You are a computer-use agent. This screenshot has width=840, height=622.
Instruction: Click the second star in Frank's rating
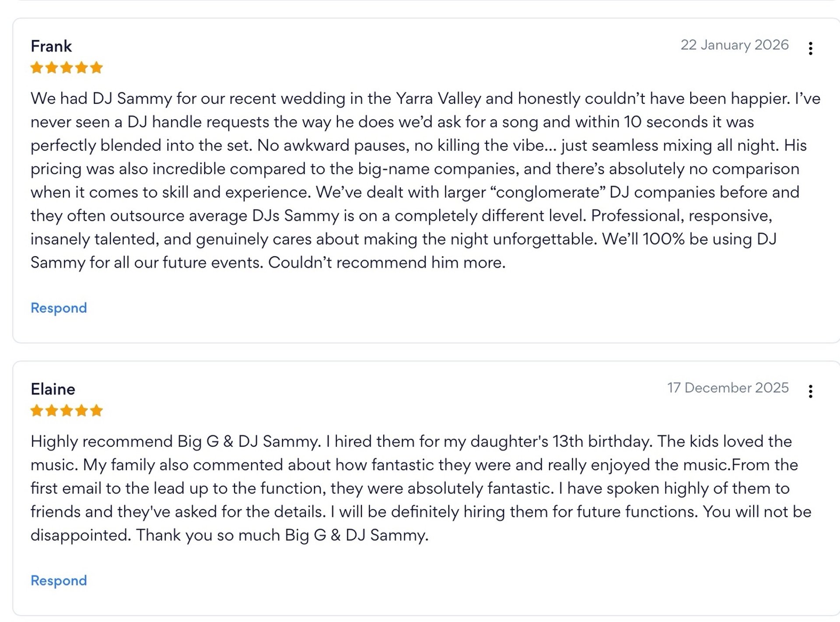[52, 68]
